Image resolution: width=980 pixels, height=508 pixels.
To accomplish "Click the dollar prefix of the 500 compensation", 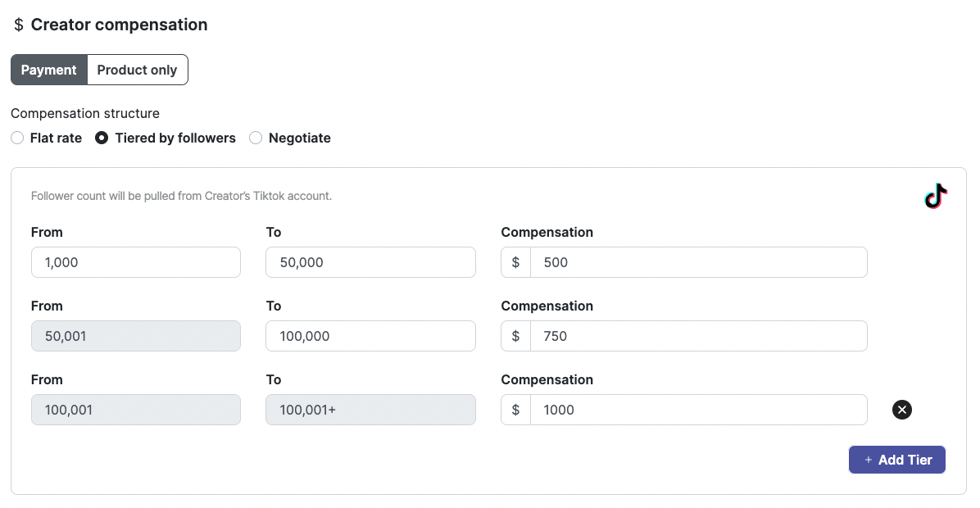I will (515, 262).
